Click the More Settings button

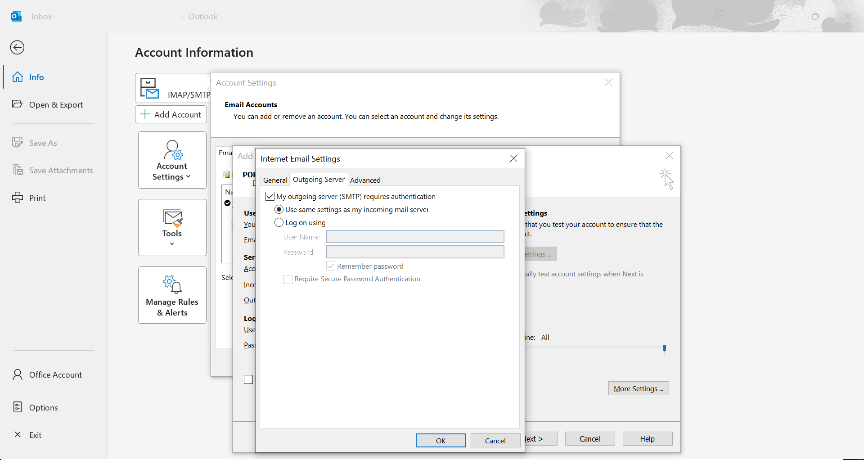pos(639,388)
